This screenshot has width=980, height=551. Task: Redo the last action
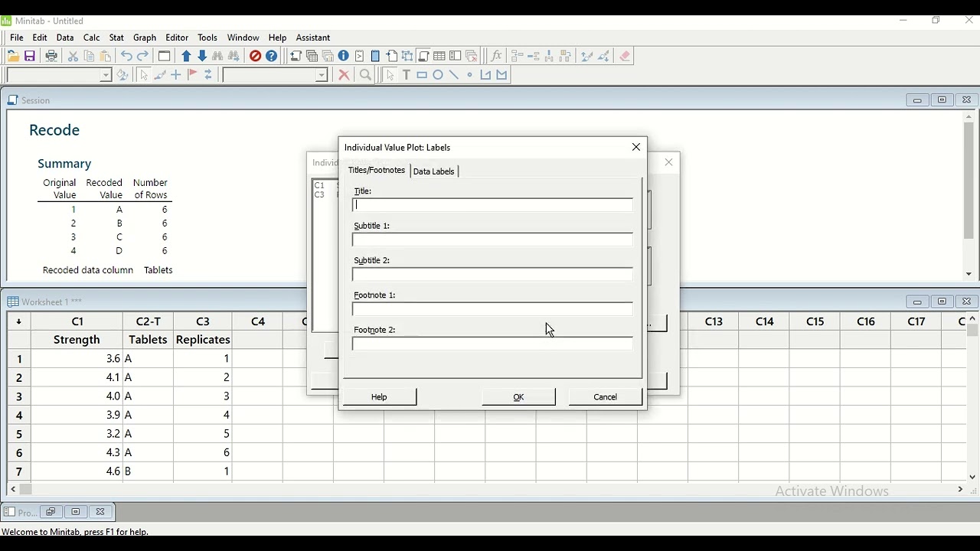[143, 56]
